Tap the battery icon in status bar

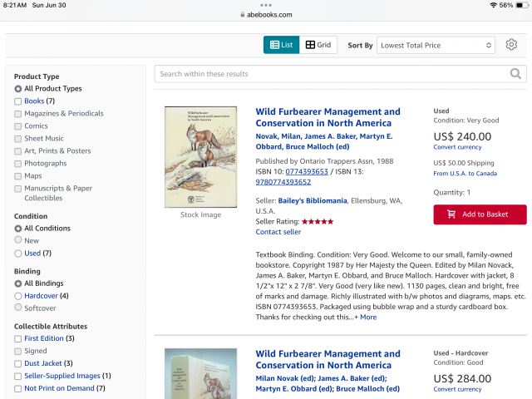pyautogui.click(x=520, y=5)
